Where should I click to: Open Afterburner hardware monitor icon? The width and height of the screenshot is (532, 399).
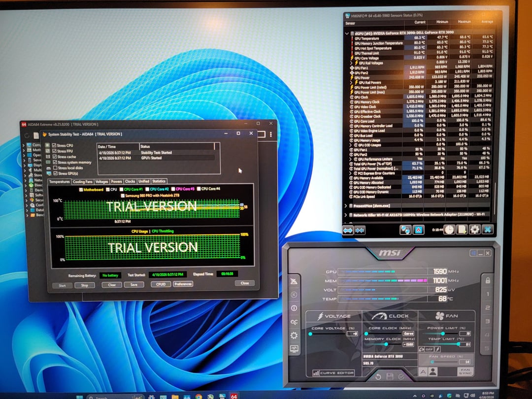pos(294,349)
